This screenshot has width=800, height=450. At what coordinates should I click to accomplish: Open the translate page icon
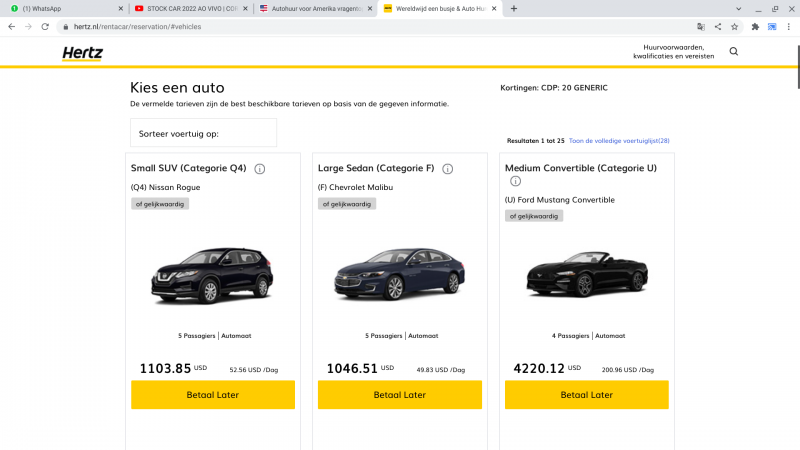point(701,26)
